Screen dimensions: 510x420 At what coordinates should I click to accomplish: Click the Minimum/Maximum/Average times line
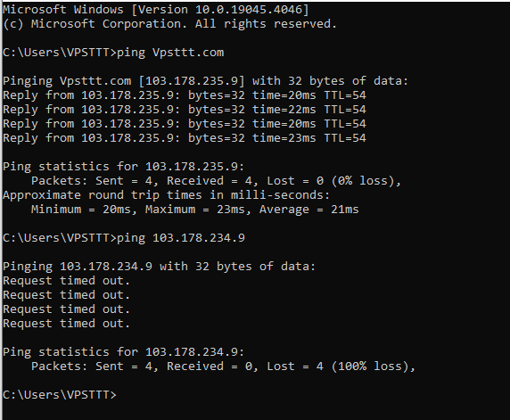(195, 210)
